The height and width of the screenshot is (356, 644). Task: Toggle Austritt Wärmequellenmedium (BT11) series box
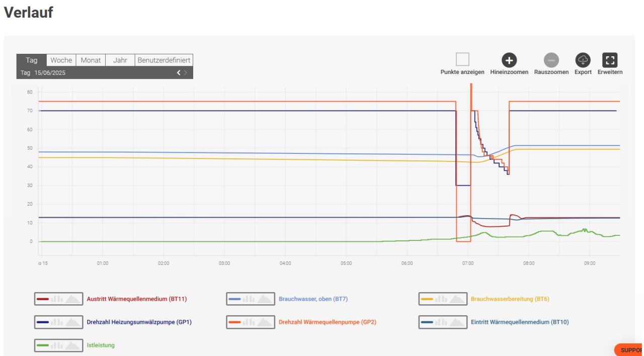tap(58, 299)
